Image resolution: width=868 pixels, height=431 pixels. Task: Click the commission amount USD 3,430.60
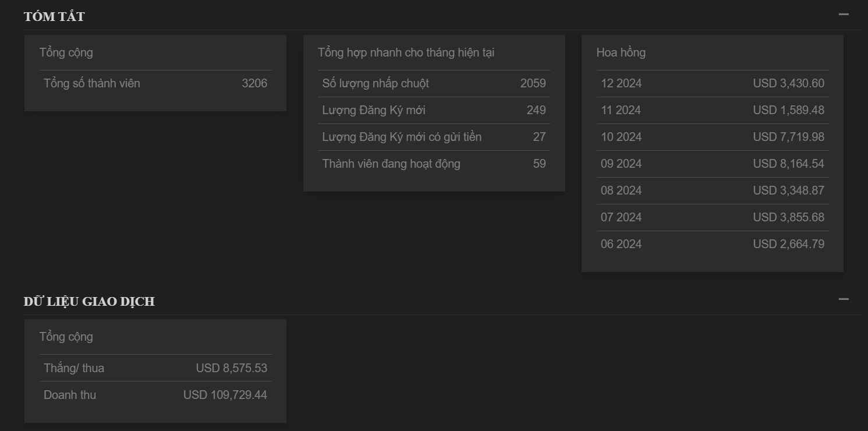[789, 83]
